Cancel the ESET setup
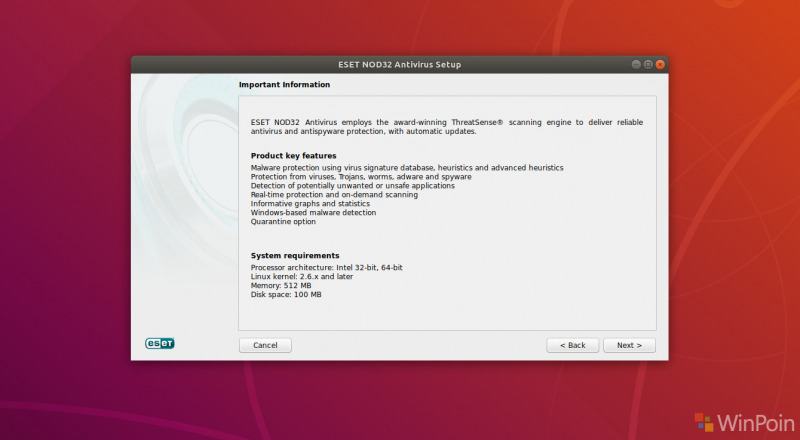Screen dimensions: 800x440 pyautogui.click(x=265, y=345)
